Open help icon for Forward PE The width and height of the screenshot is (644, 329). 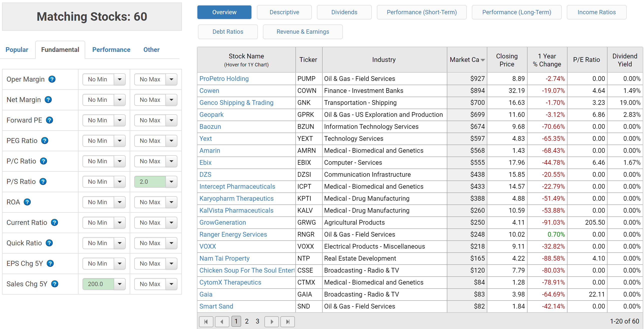49,120
